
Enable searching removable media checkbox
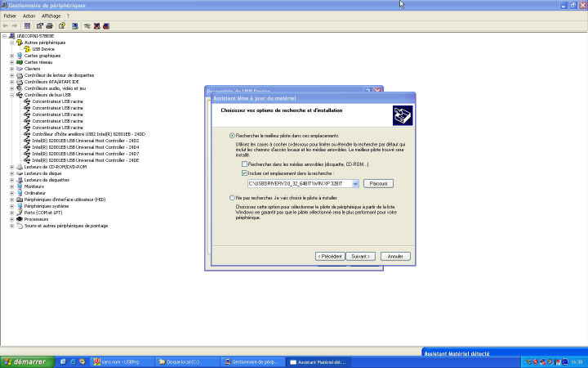(244, 164)
